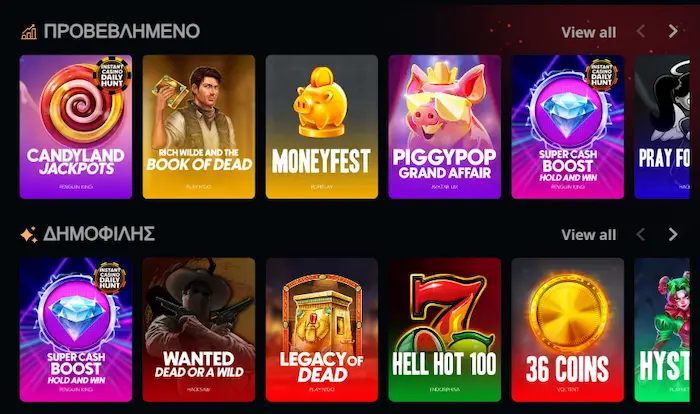
Task: Open the Moneyfest game tile
Action: [322, 127]
